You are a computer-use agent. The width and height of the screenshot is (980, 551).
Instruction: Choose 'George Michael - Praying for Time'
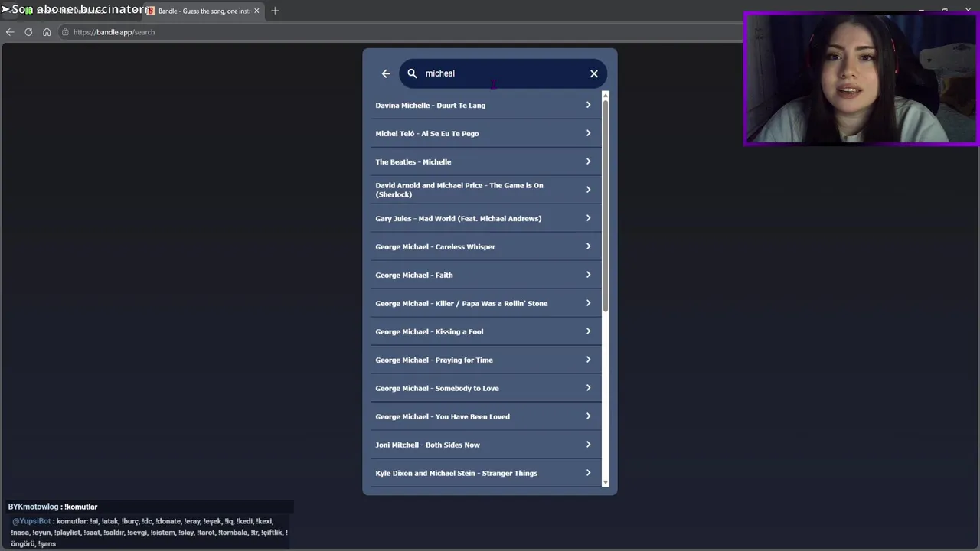(485, 360)
